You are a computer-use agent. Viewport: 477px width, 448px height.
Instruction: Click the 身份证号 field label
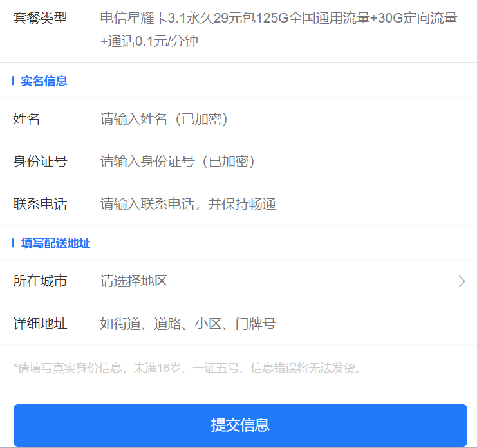tap(40, 162)
